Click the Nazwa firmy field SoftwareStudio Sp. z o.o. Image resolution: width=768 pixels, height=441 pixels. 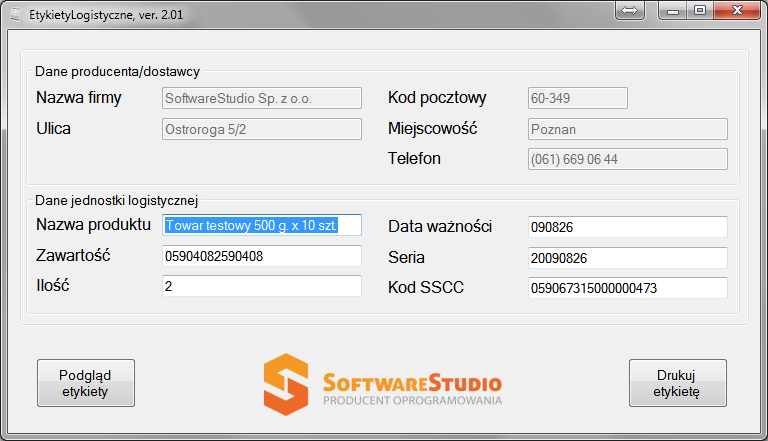262,98
